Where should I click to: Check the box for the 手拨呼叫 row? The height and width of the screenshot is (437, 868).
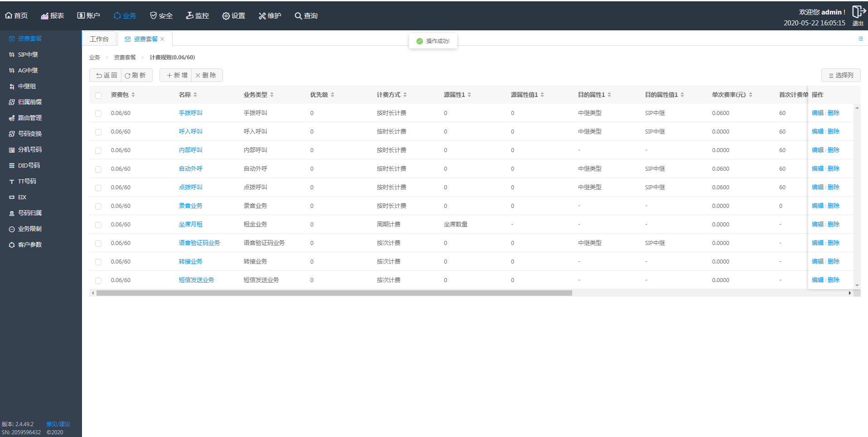point(98,114)
